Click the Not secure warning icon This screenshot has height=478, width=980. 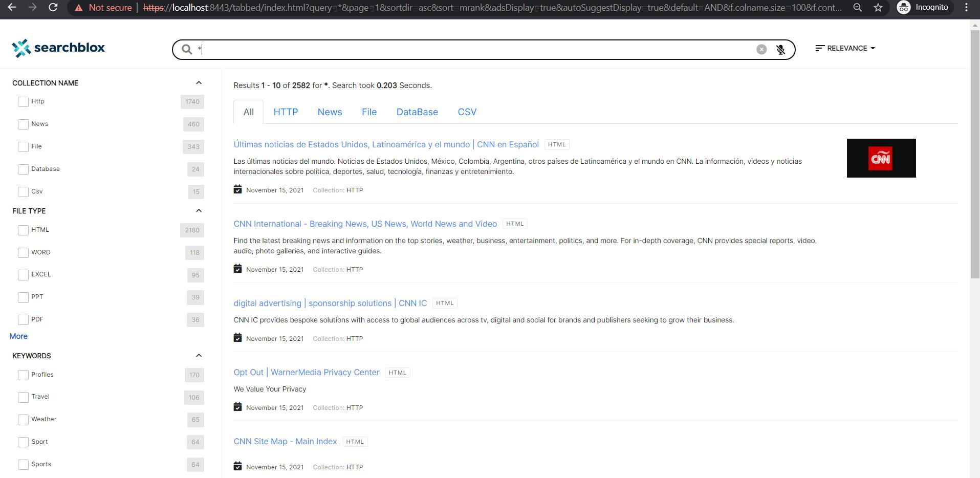pyautogui.click(x=78, y=8)
